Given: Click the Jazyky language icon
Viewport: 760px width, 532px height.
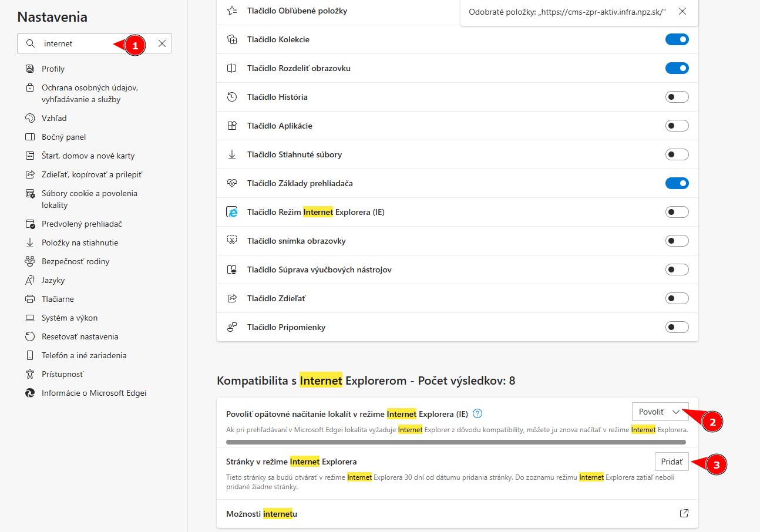Looking at the screenshot, I should (30, 280).
